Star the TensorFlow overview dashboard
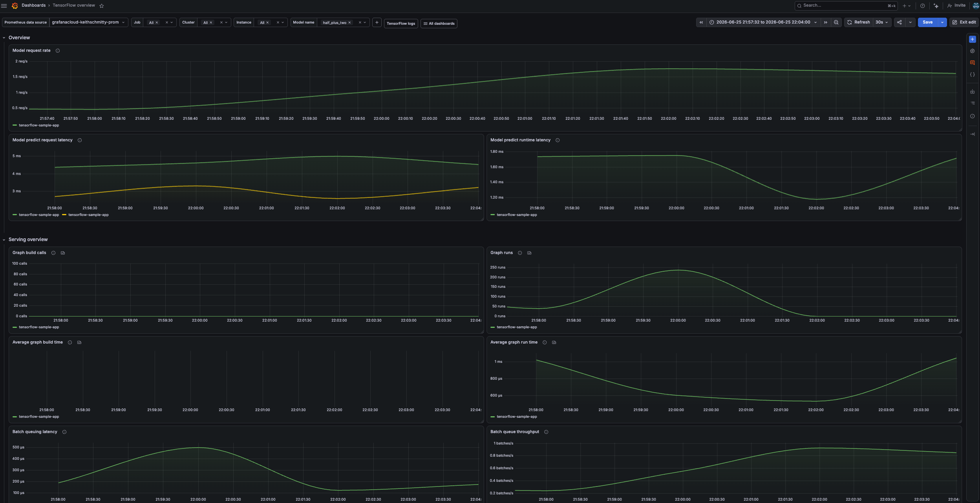 pos(102,5)
